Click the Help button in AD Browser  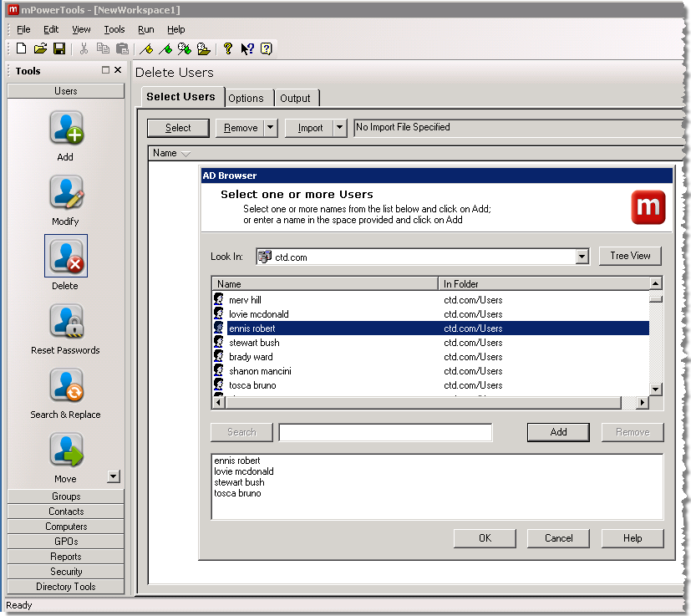(633, 538)
